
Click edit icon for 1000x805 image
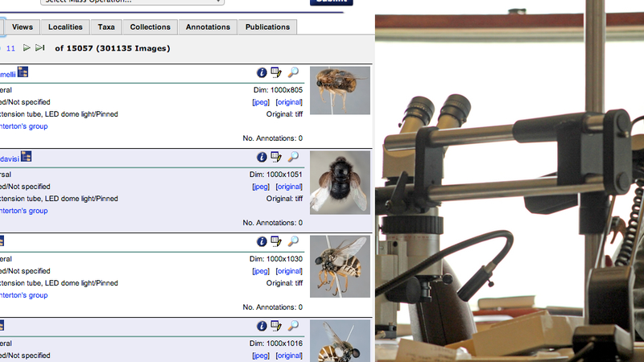pos(276,72)
